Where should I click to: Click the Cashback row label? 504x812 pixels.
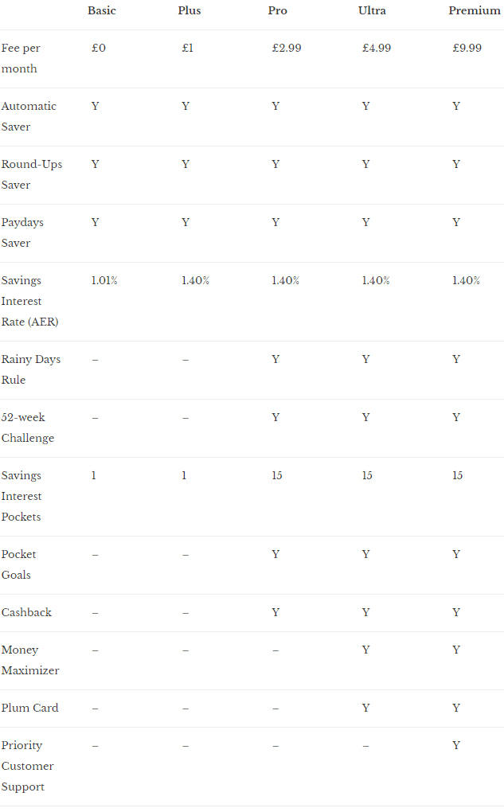(26, 612)
